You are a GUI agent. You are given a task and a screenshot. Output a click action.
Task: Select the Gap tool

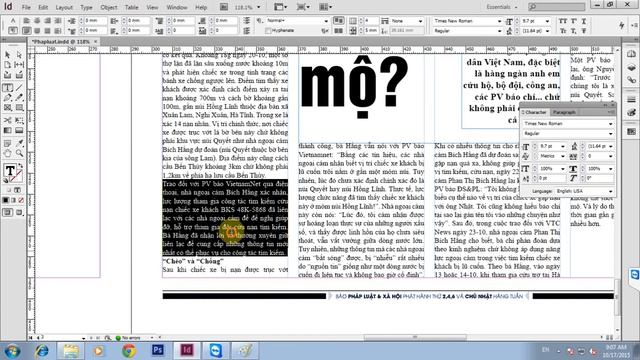[19, 64]
